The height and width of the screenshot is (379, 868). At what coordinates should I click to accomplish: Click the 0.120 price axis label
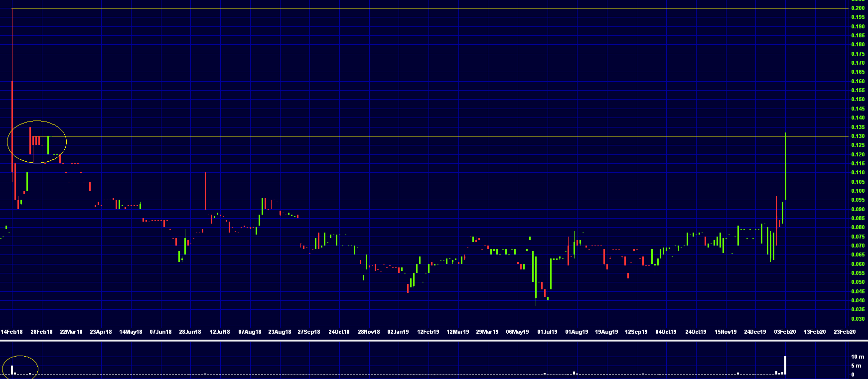[858, 154]
